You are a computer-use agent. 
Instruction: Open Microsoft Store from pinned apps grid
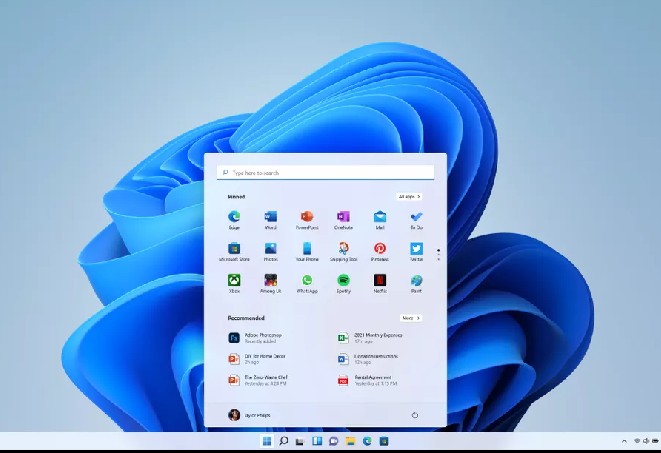pos(234,252)
